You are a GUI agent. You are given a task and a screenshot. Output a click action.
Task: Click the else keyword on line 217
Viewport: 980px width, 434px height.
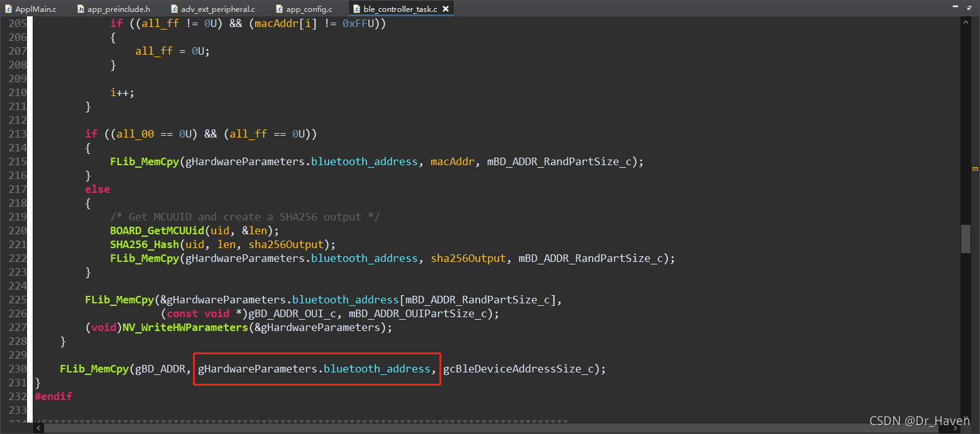pos(97,189)
